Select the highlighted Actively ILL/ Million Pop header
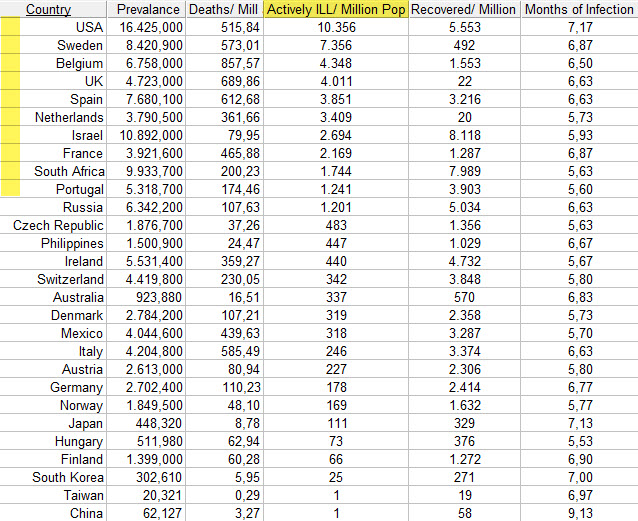This screenshot has height=521, width=638. 336,9
